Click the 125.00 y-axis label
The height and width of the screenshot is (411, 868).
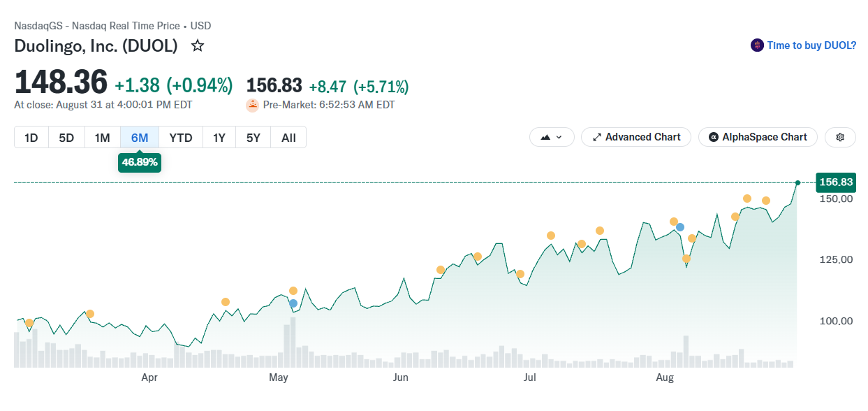(x=837, y=259)
